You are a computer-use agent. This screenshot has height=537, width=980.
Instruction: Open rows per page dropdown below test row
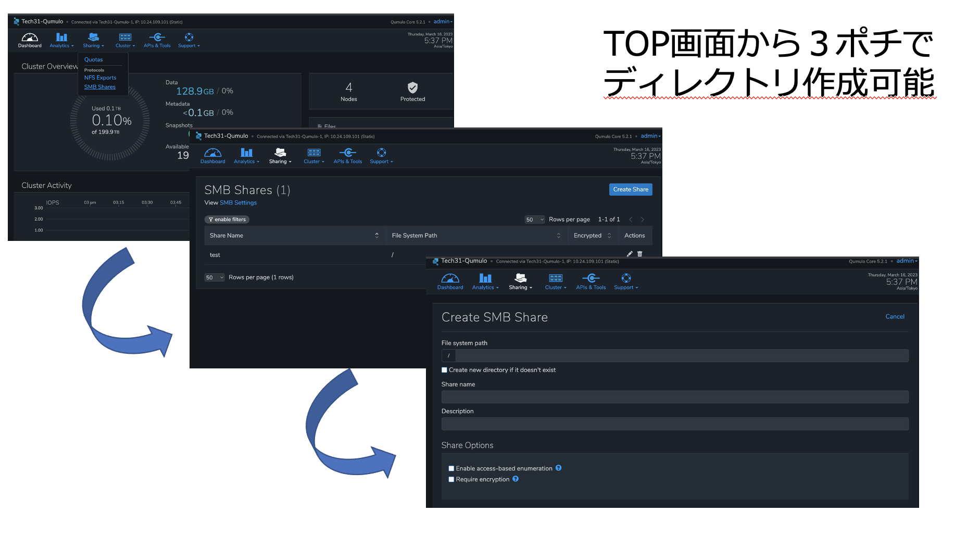[x=214, y=277]
